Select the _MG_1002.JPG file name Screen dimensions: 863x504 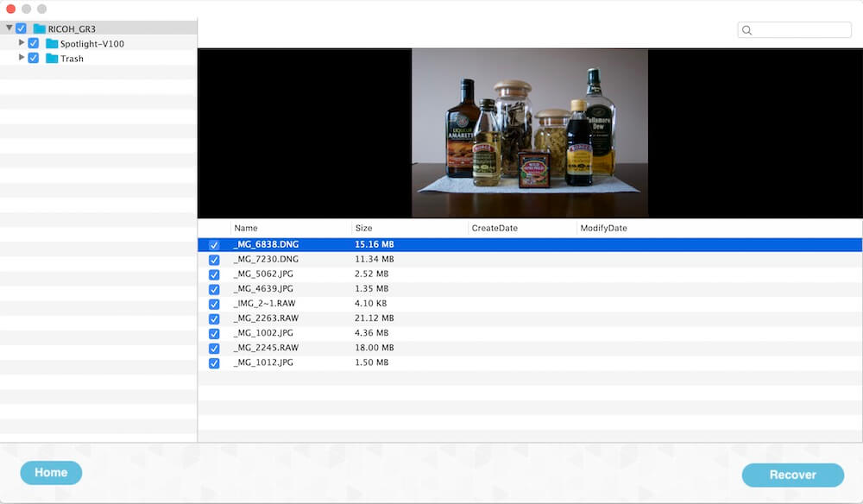[x=263, y=333]
